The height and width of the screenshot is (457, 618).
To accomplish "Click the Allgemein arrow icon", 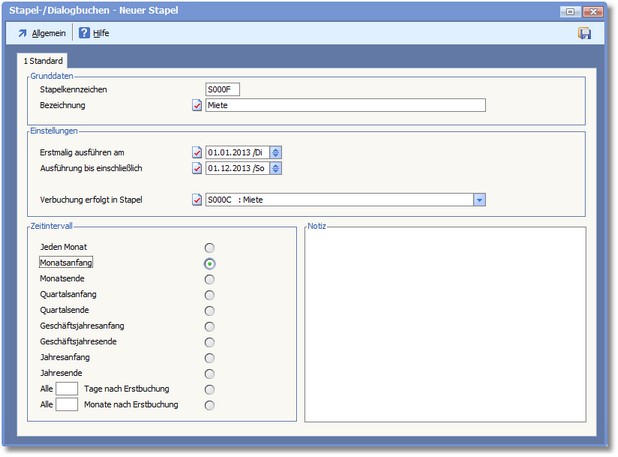I will pyautogui.click(x=22, y=34).
